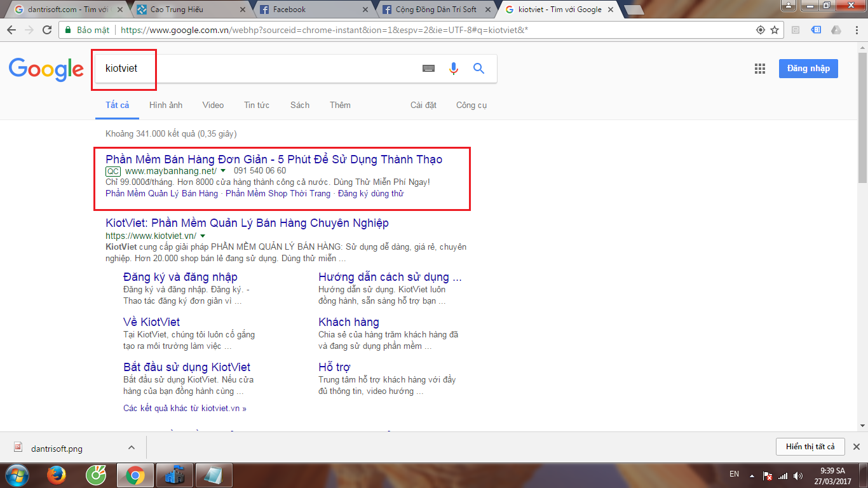
Task: Bookmark this page with the star icon
Action: 775,30
